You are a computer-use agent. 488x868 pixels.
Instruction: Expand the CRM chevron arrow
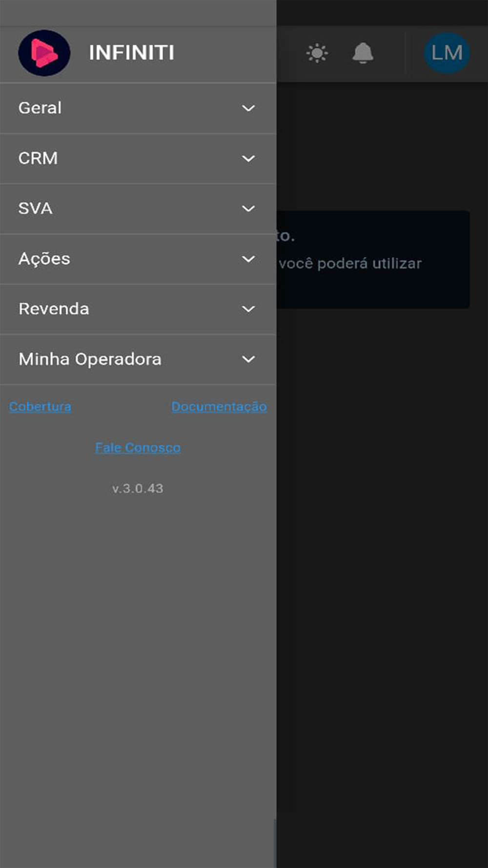248,159
